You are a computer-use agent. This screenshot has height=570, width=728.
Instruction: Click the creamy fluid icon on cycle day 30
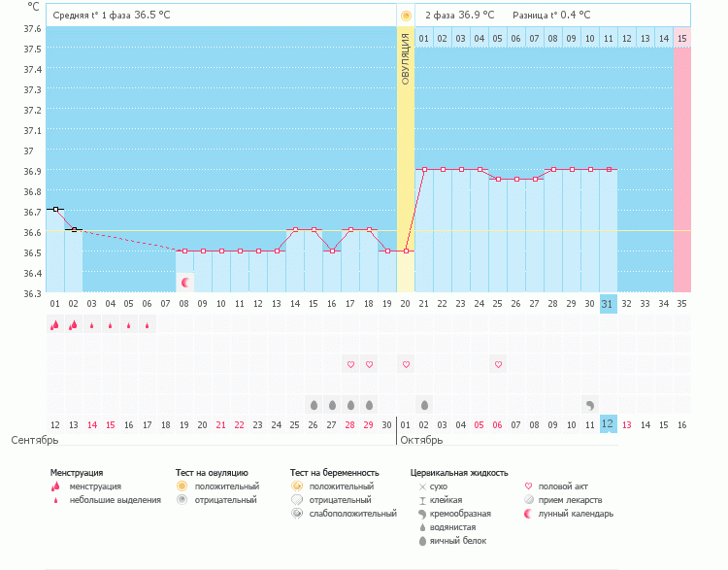pos(589,404)
